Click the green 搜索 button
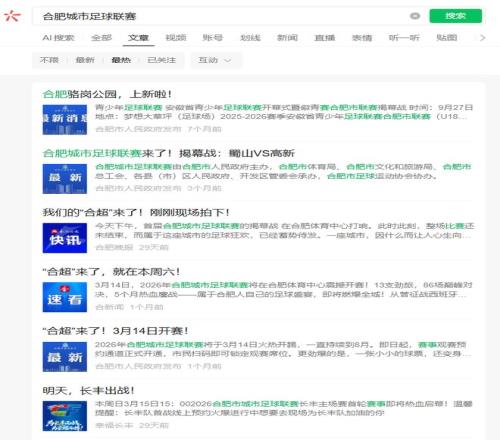This screenshot has height=440, width=500. tap(455, 16)
